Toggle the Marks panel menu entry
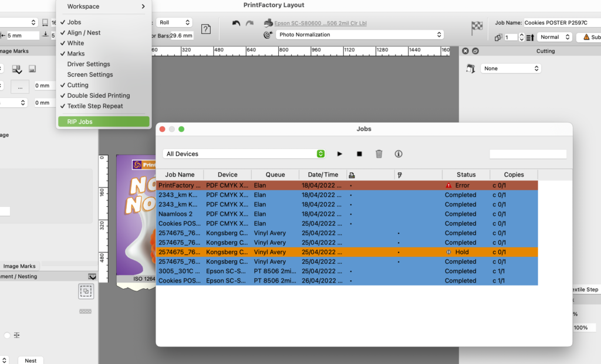The width and height of the screenshot is (601, 364). 103,53
